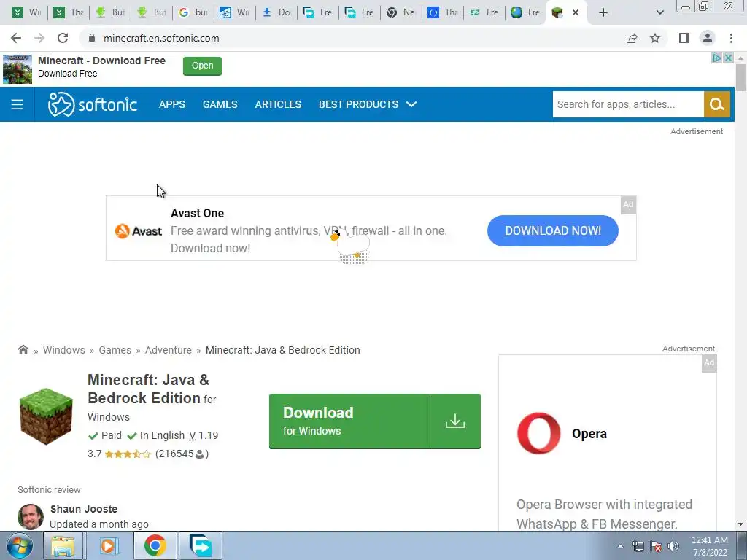
Task: Click the AdChoices triangle icon
Action: pos(716,58)
